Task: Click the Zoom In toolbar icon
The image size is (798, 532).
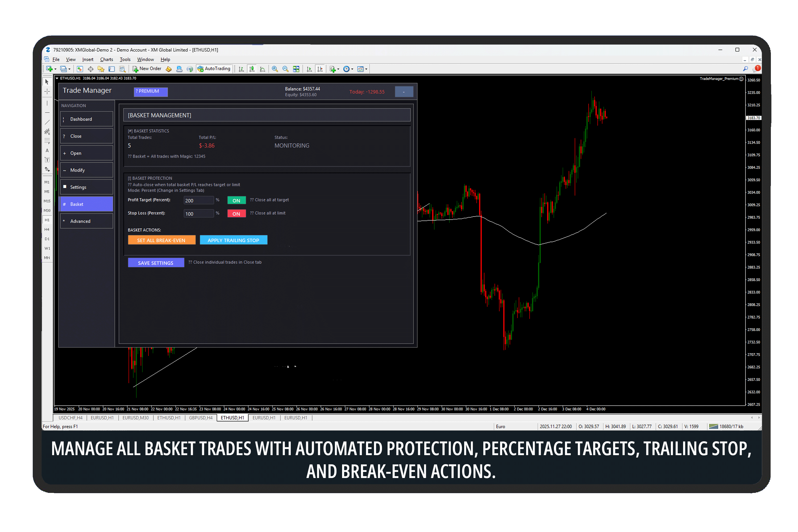Action: [x=275, y=69]
